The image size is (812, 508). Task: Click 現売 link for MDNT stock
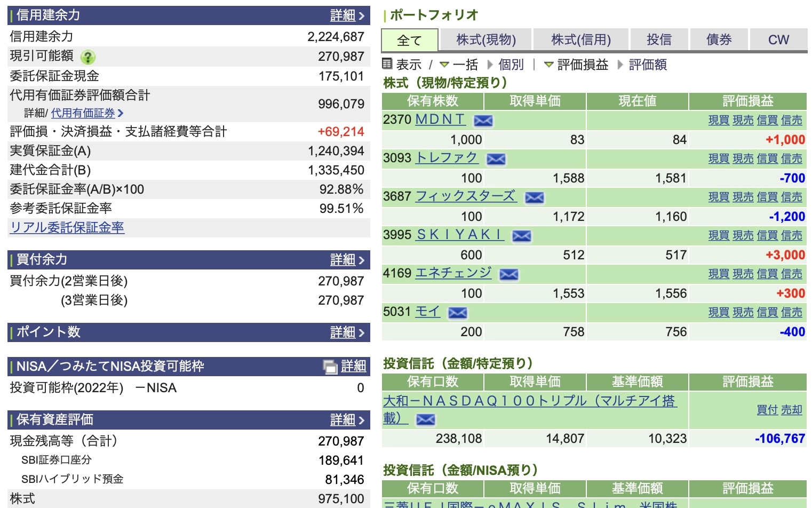pyautogui.click(x=743, y=121)
